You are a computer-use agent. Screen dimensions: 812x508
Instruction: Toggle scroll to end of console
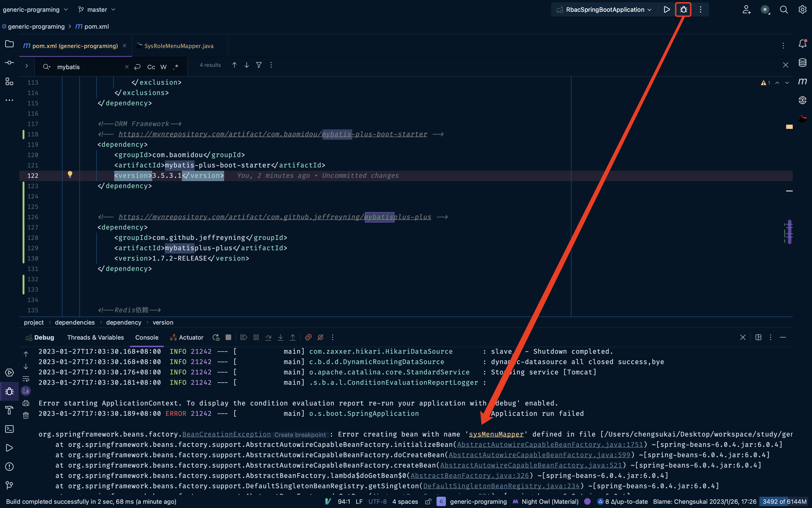point(26,391)
